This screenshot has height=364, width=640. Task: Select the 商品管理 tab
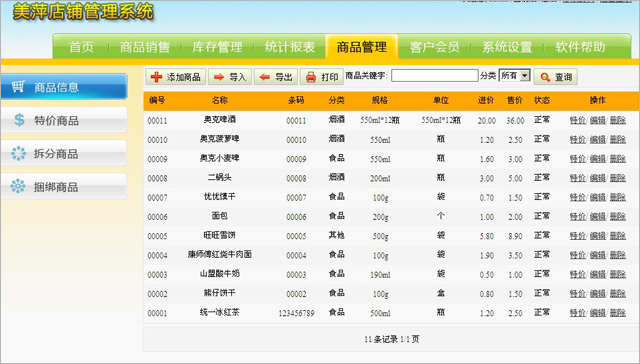362,47
